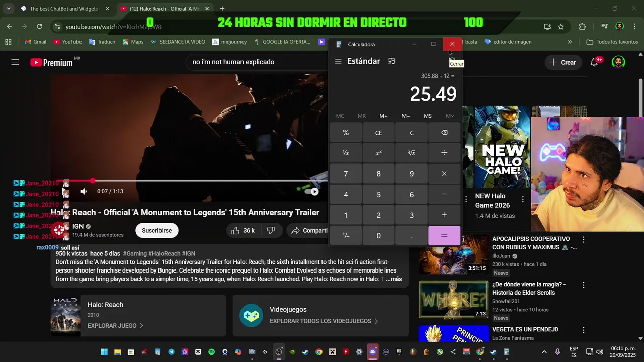Open options menu for Apocalipsis Cooperativo video

[x=584, y=240]
